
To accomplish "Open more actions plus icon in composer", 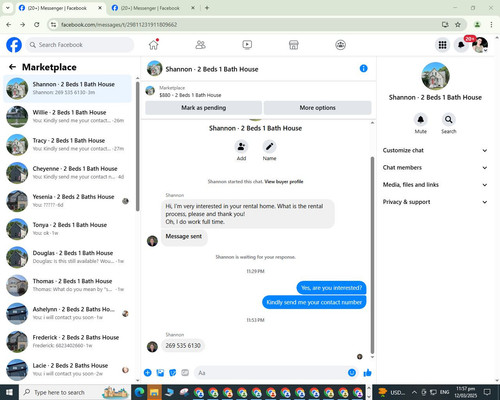I will 148,373.
